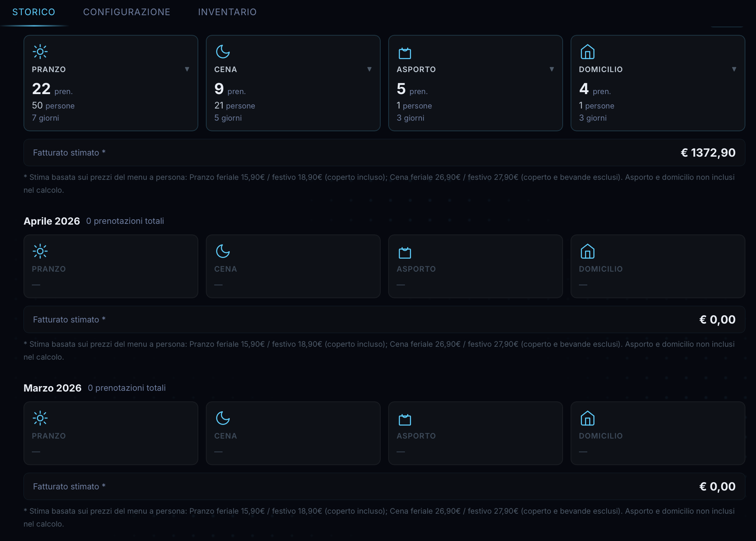Click the Aprile 2026 Asporto bag icon
The image size is (756, 541).
405,253
